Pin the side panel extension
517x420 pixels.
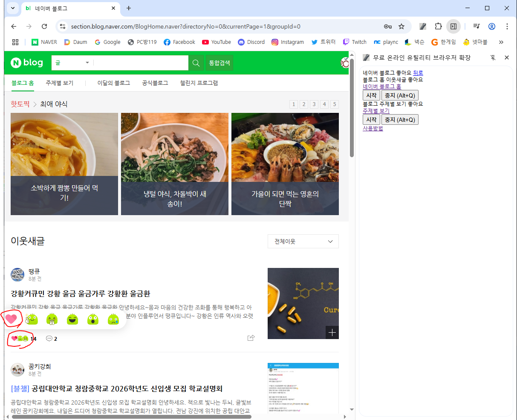coord(493,58)
